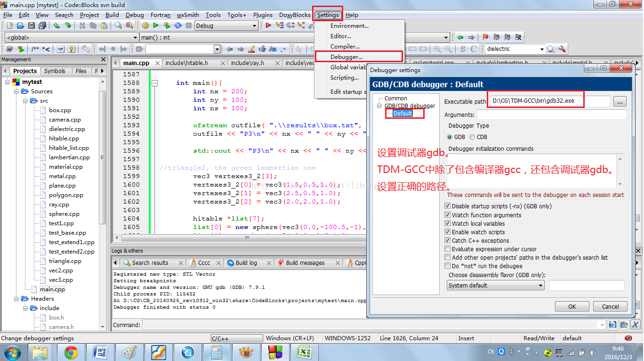This screenshot has width=644, height=361.
Task: Click the highlight pencil icon in search toolbar
Action: [x=251, y=49]
